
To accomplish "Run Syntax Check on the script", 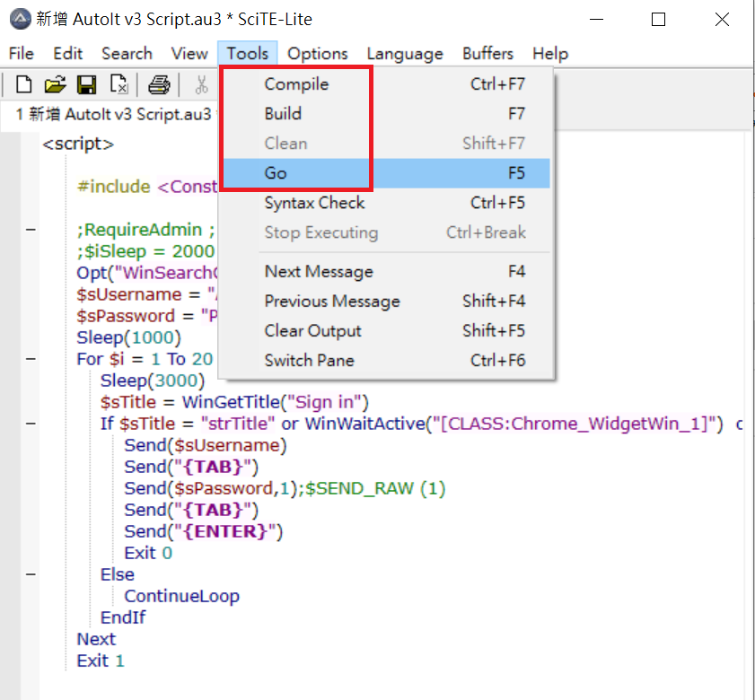I will [x=314, y=203].
